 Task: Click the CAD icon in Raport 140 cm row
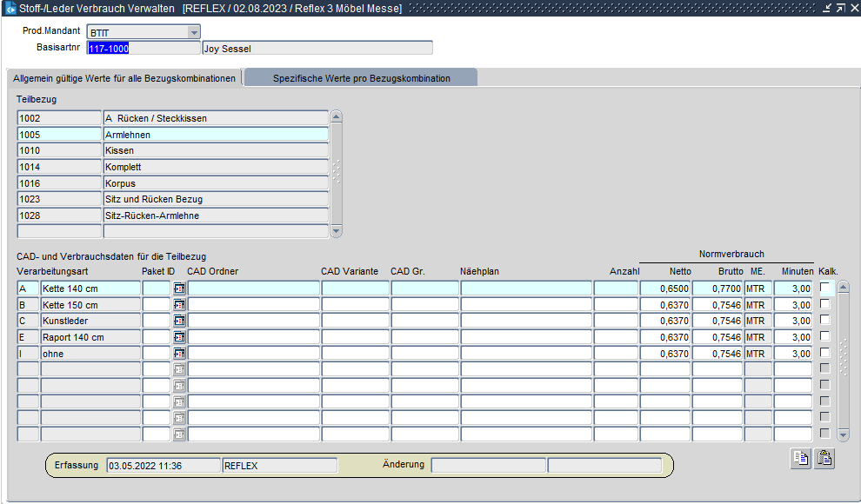tap(179, 337)
